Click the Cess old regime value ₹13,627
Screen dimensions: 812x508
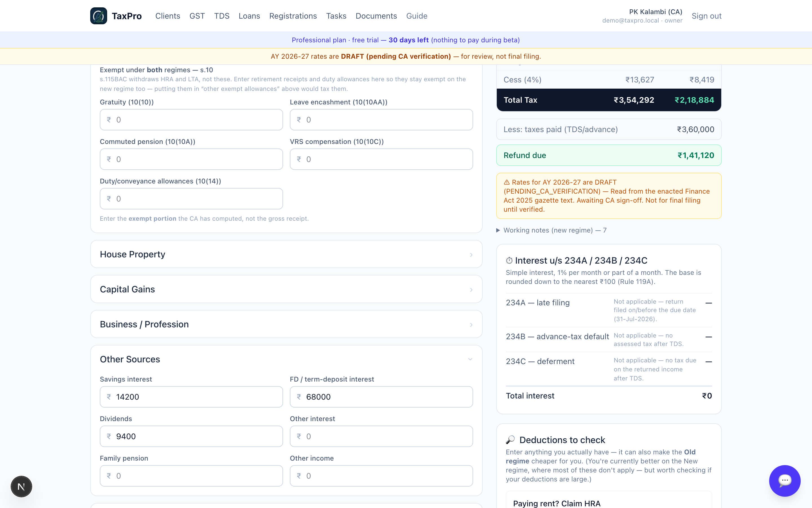point(639,80)
